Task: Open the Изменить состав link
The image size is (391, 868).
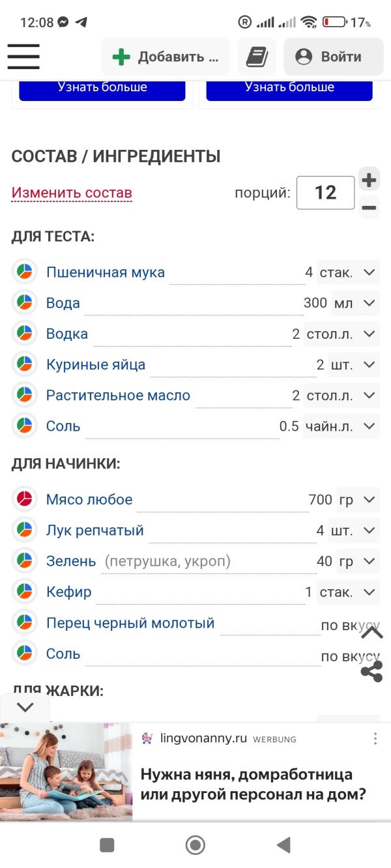Action: point(72,193)
